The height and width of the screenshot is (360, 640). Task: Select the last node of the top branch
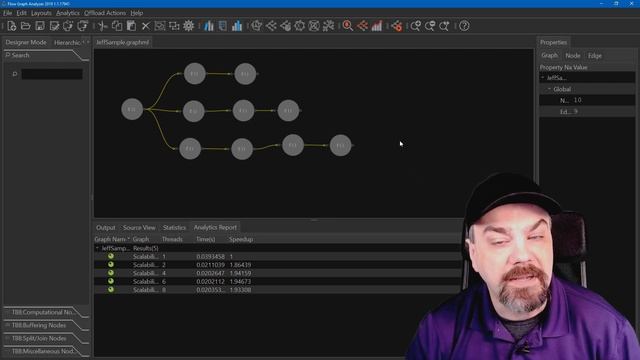tap(245, 74)
